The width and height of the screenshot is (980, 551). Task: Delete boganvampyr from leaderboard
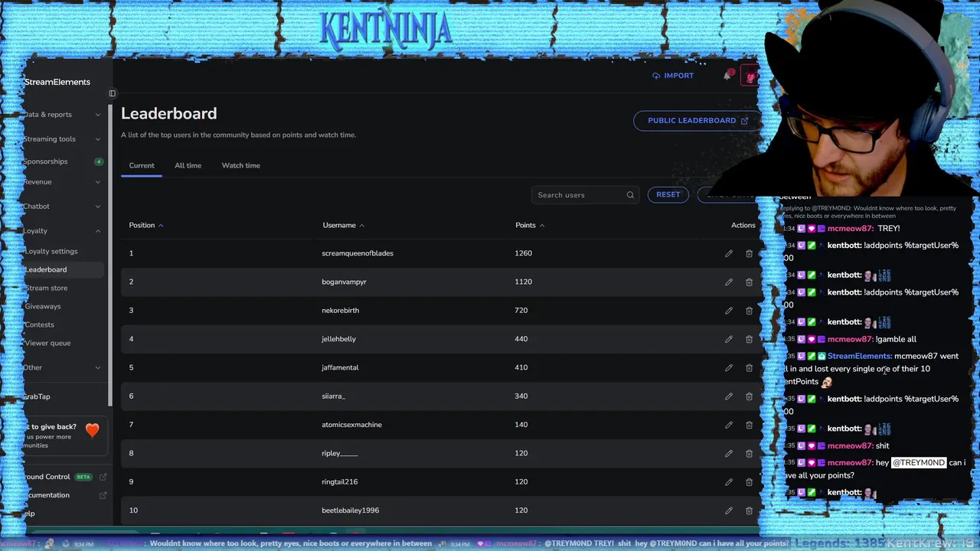pyautogui.click(x=749, y=282)
